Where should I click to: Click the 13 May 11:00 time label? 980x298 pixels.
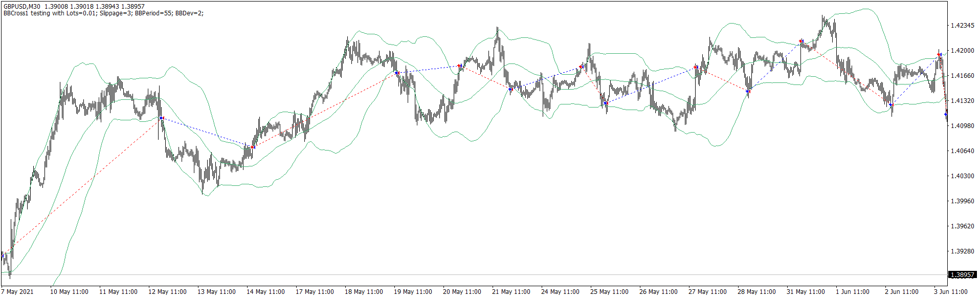(x=216, y=292)
